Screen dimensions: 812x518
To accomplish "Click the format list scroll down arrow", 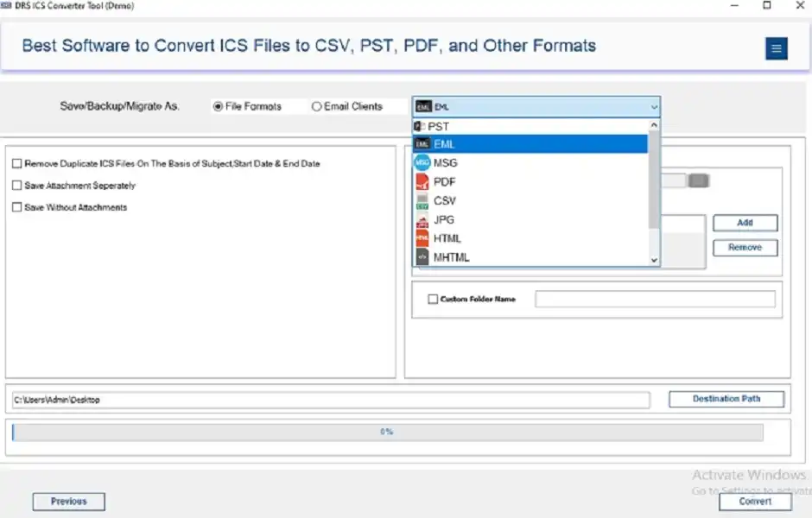I will (x=654, y=260).
